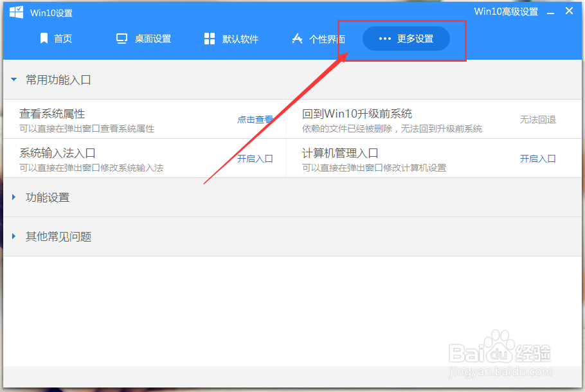Image resolution: width=585 pixels, height=392 pixels.
Task: Open the 默认软件 tab
Action: click(231, 39)
